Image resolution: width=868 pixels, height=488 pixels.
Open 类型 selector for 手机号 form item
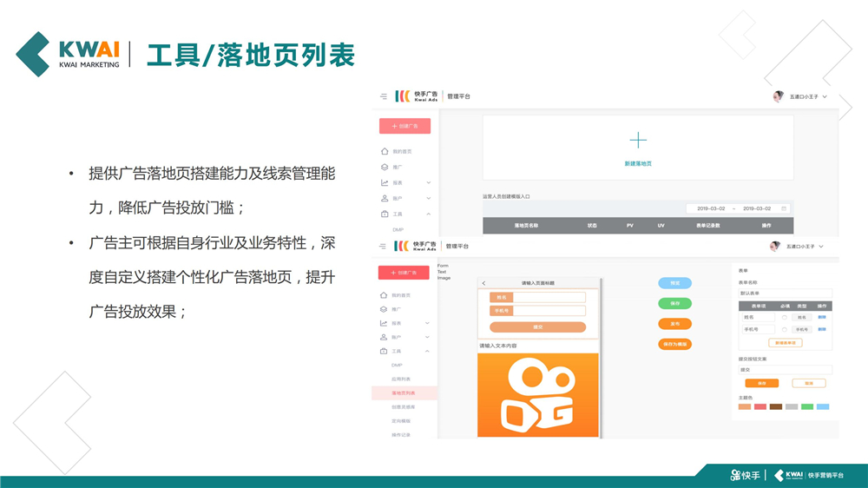pos(802,330)
